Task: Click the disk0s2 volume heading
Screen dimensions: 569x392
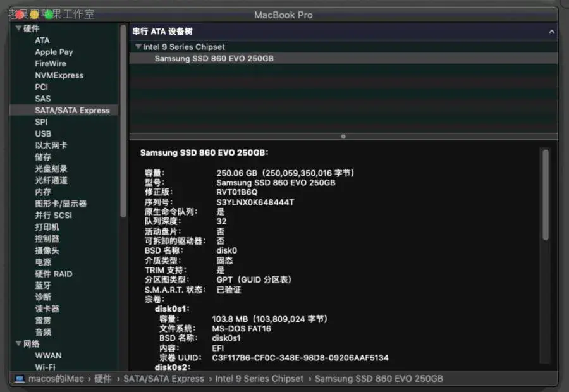Action: pyautogui.click(x=173, y=367)
